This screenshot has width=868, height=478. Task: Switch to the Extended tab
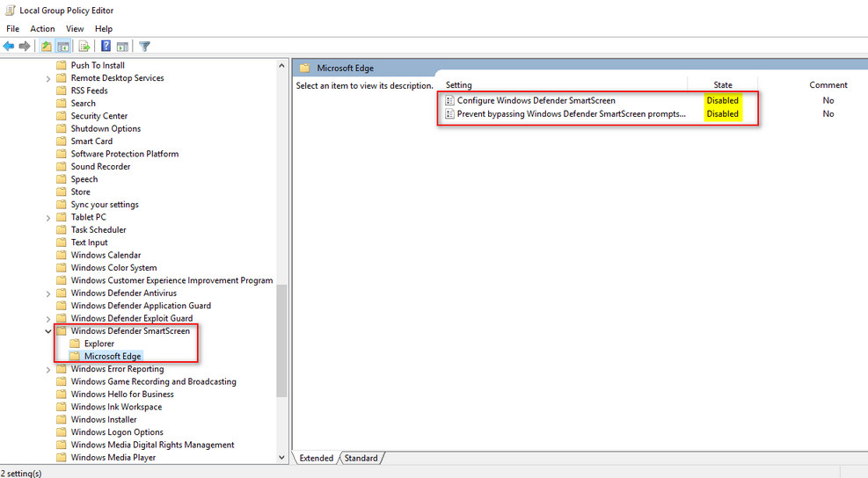point(316,458)
